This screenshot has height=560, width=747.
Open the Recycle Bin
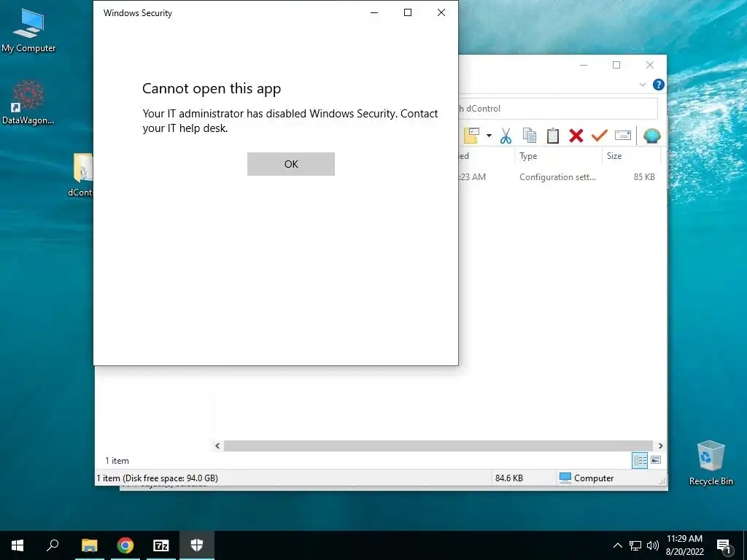(711, 463)
